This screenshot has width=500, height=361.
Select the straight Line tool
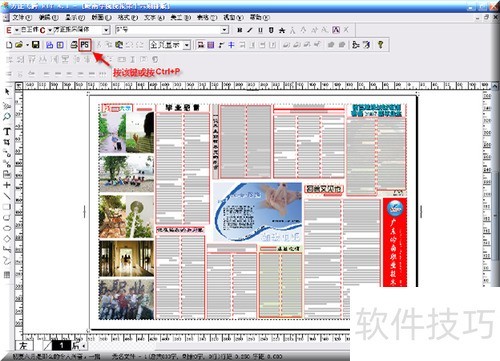click(x=7, y=196)
